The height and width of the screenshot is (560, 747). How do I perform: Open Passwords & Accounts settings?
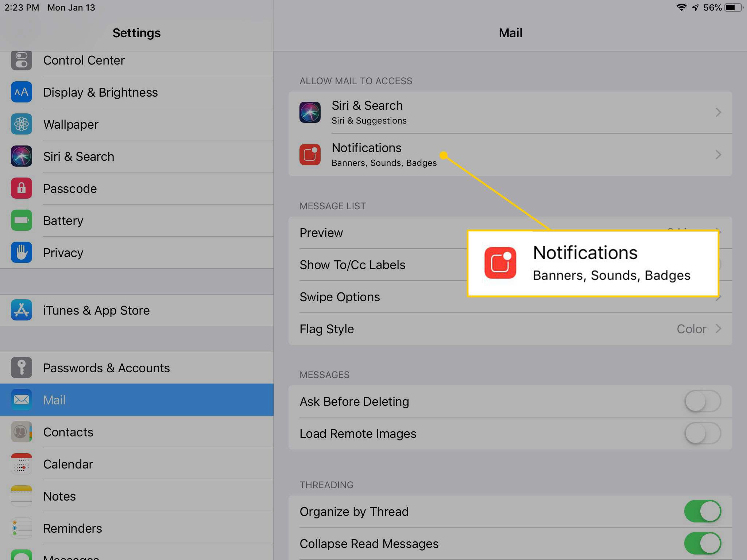click(x=137, y=368)
